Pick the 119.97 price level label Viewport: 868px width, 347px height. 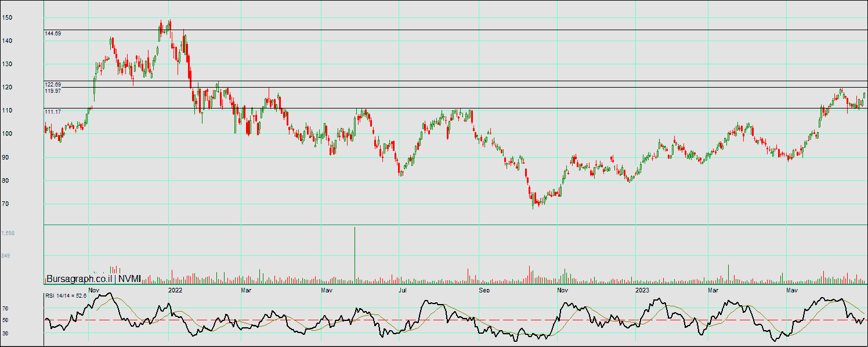[53, 91]
